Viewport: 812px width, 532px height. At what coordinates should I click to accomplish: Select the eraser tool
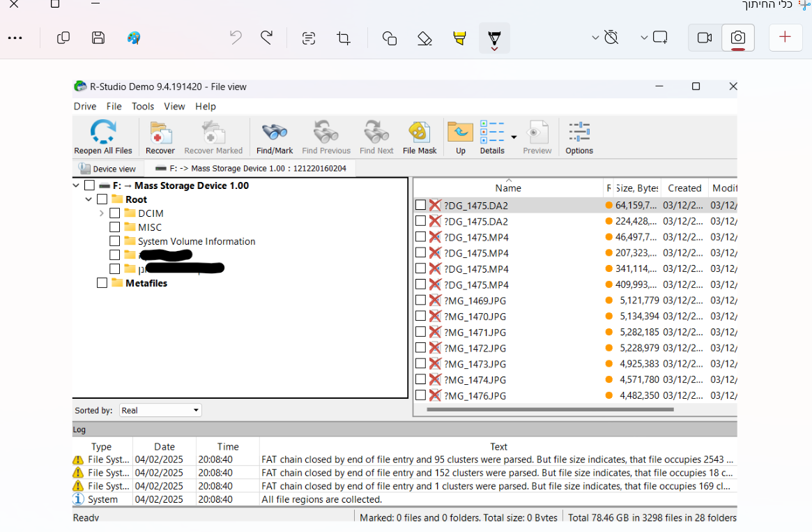(x=424, y=38)
